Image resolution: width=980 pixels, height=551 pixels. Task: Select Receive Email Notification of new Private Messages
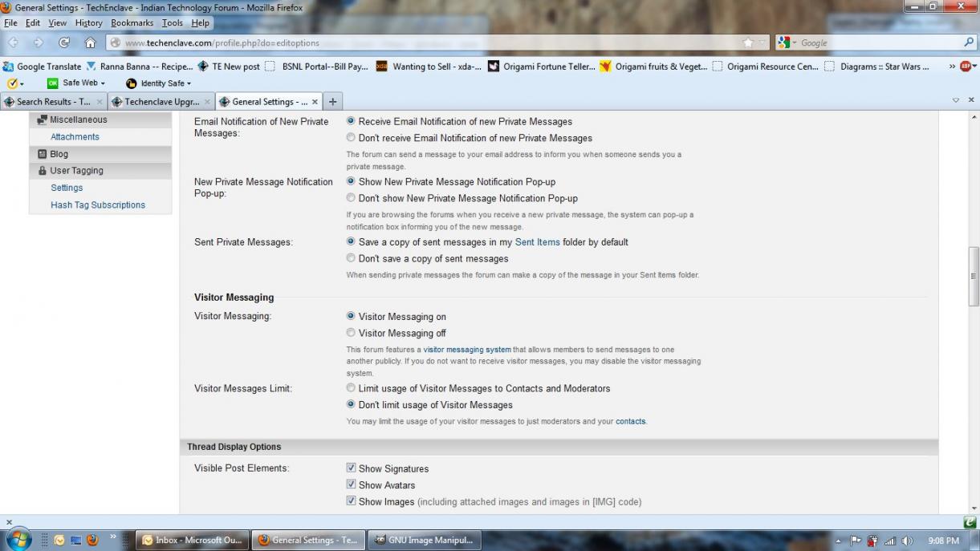click(x=351, y=122)
